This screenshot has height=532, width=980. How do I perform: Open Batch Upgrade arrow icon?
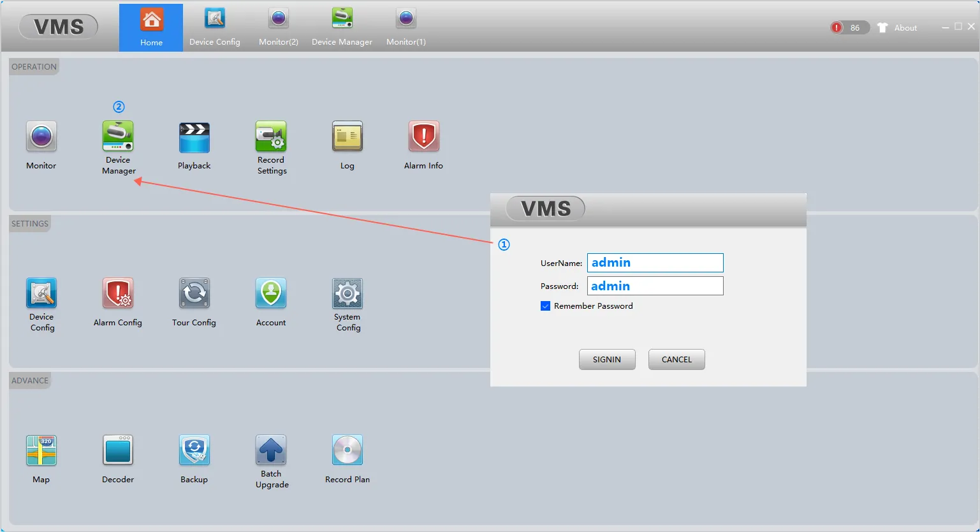coord(271,450)
